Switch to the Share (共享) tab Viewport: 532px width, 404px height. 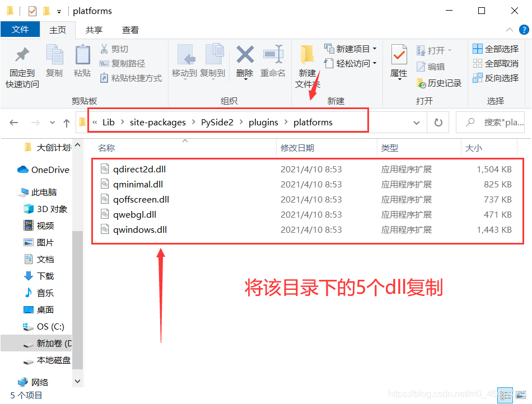[94, 30]
